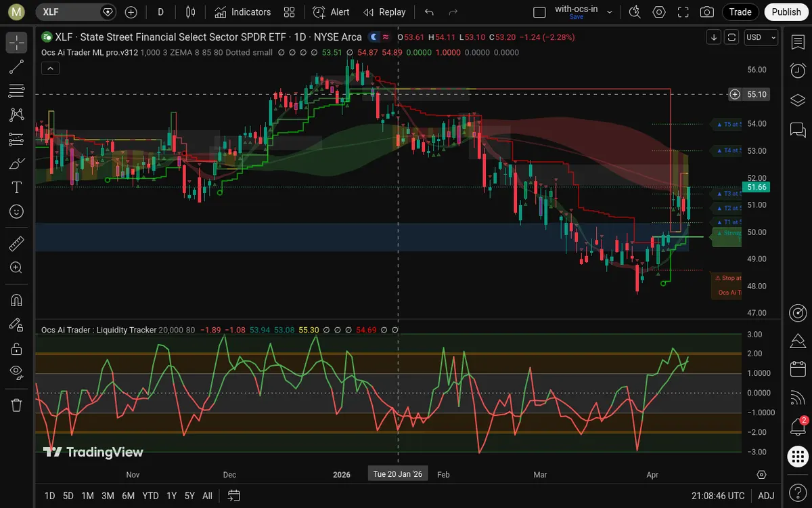Click the XLF symbol search field
Viewport: 812px width, 508px height.
pyautogui.click(x=76, y=12)
